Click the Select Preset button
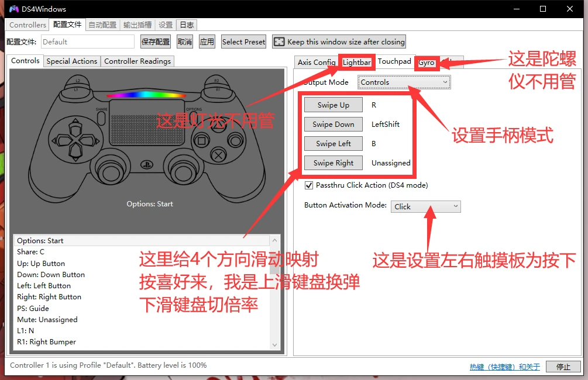The image size is (588, 380). [x=243, y=42]
